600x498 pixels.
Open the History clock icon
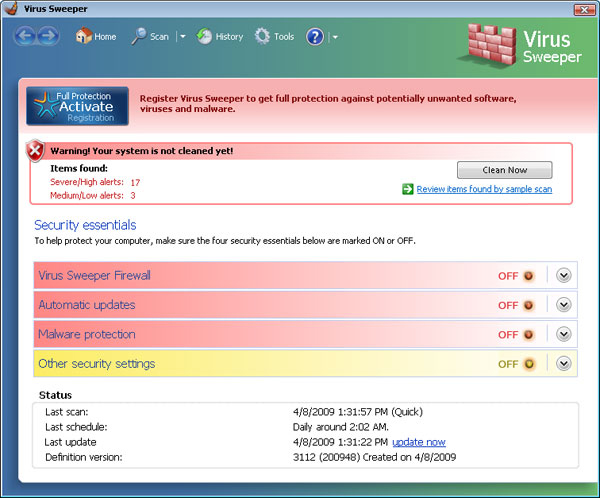point(204,36)
